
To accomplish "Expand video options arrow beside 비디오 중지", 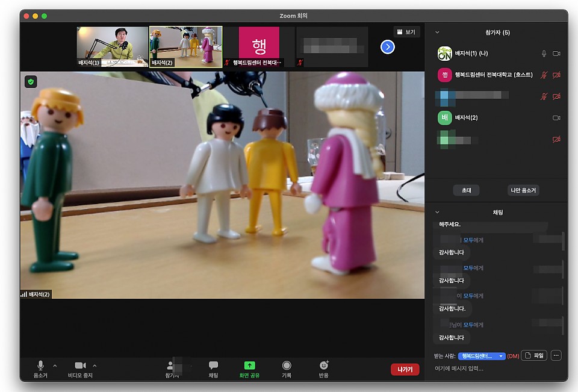I will tap(95, 366).
